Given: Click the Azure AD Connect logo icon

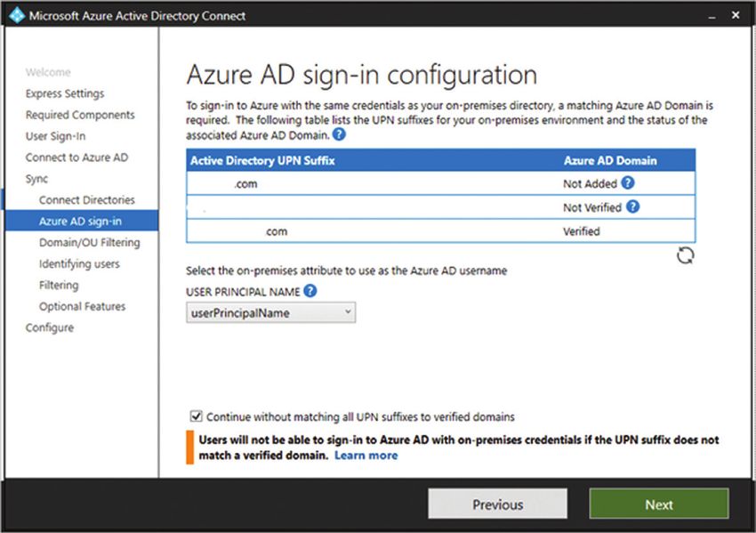Looking at the screenshot, I should pos(17,15).
